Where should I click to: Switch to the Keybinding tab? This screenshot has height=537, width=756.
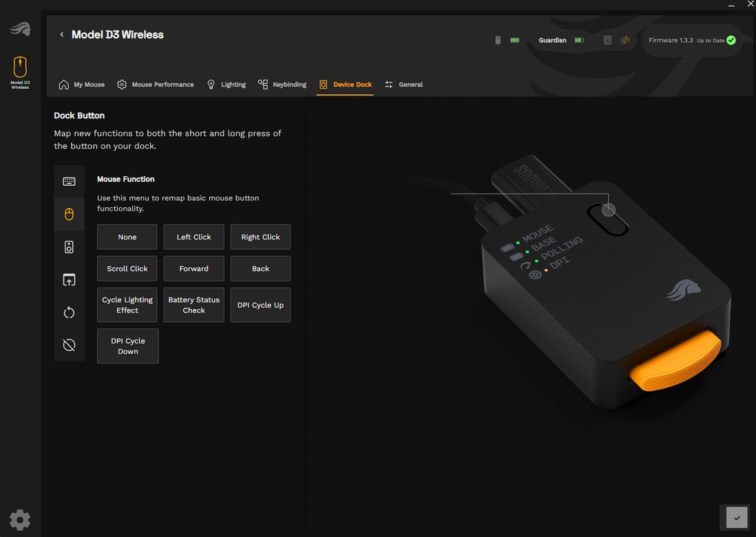[282, 85]
